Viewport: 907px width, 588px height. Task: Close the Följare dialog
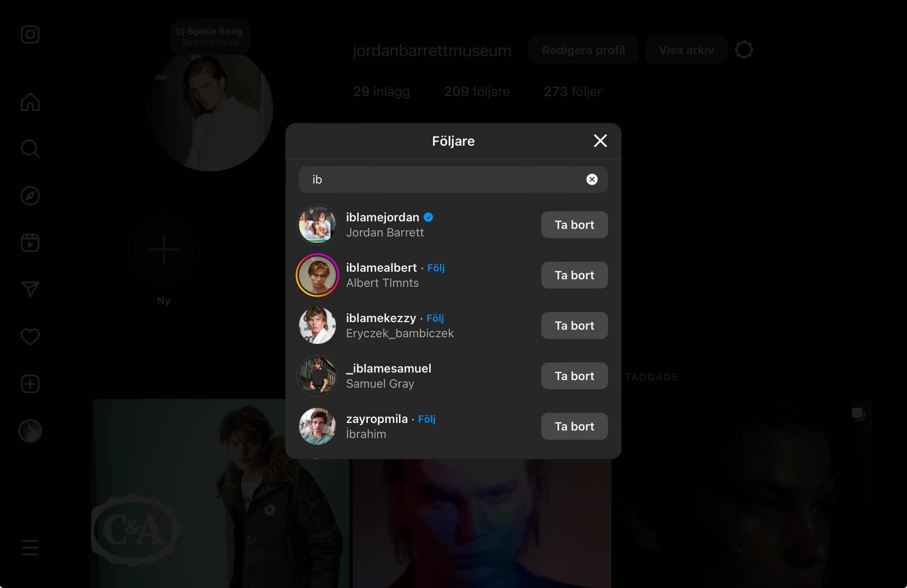click(600, 141)
